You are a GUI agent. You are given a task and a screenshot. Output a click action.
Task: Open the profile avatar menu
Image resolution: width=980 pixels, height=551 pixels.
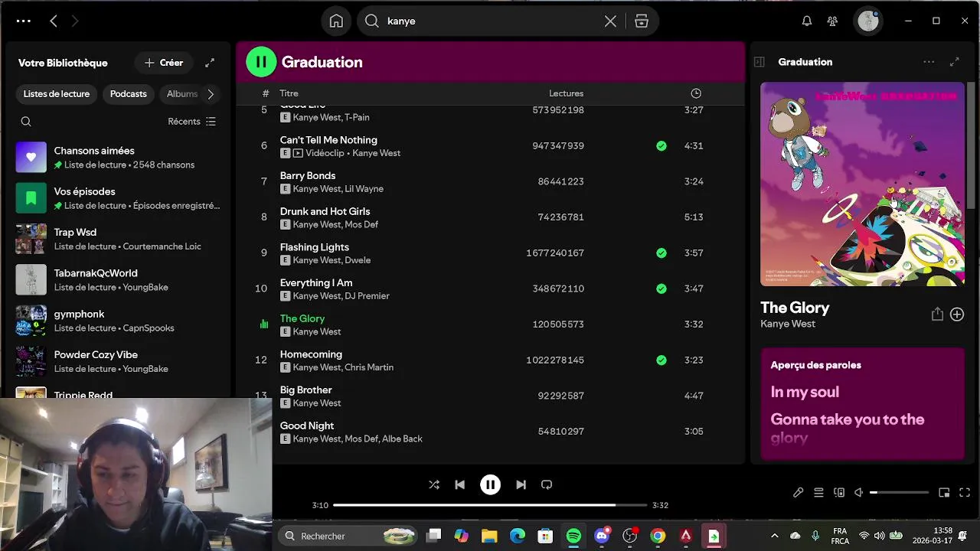(x=868, y=21)
